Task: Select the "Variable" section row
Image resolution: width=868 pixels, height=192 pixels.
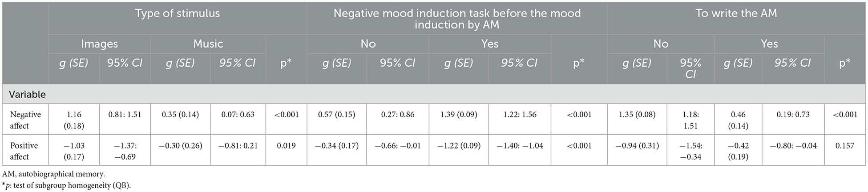Action: point(28,95)
